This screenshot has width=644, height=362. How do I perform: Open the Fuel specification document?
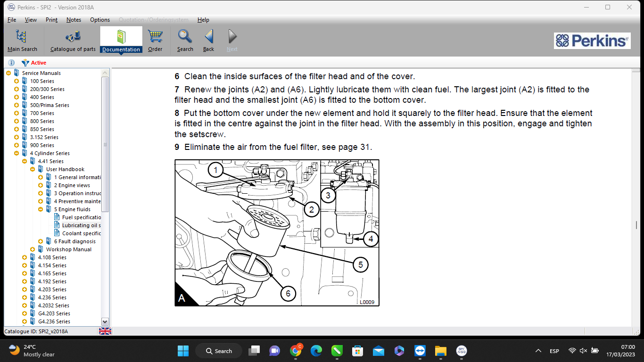click(x=81, y=217)
